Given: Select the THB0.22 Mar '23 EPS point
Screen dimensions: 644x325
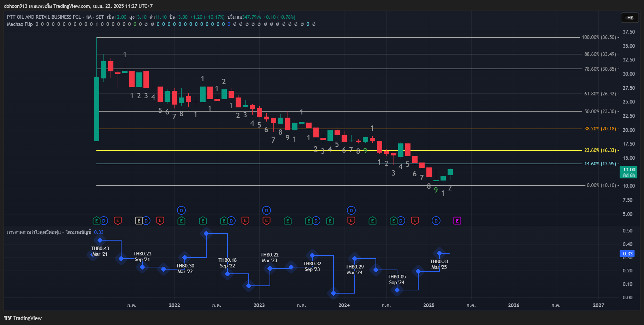Looking at the screenshot, I should (x=270, y=268).
